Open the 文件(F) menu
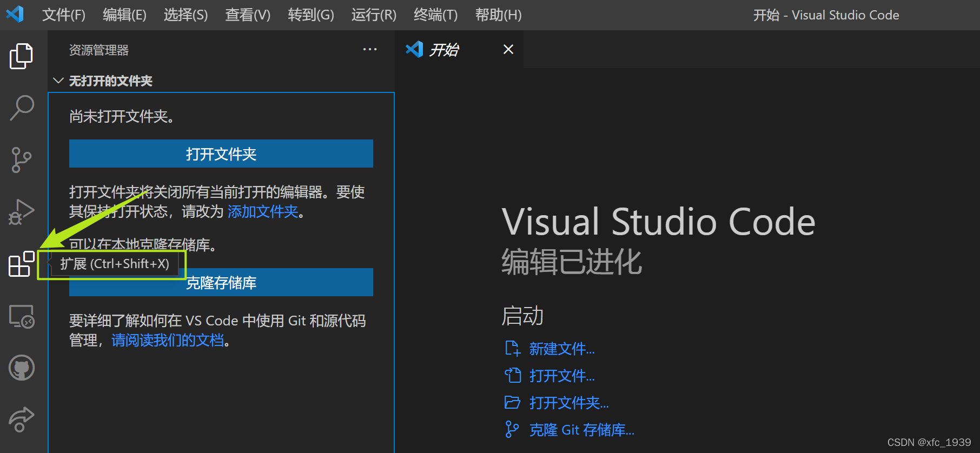 coord(64,15)
